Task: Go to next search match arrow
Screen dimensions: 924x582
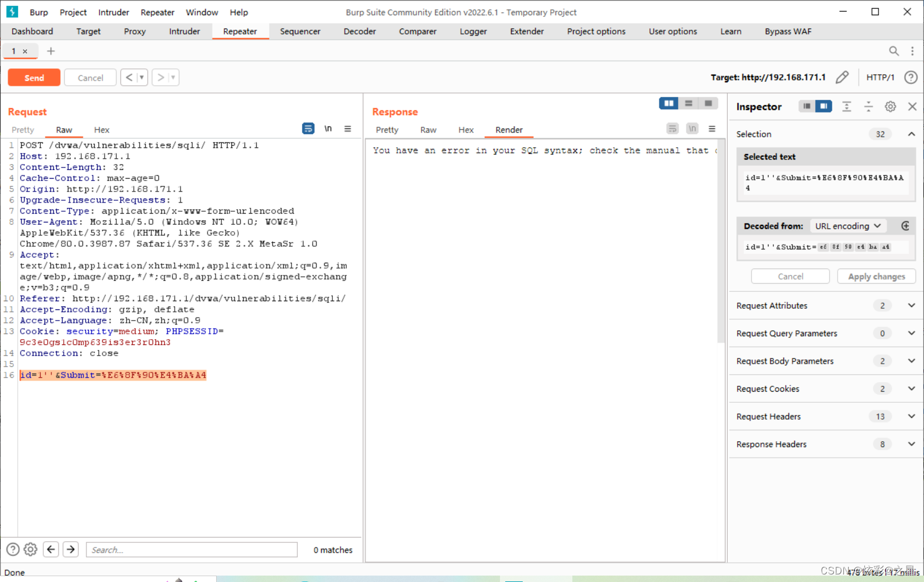Action: [x=71, y=549]
